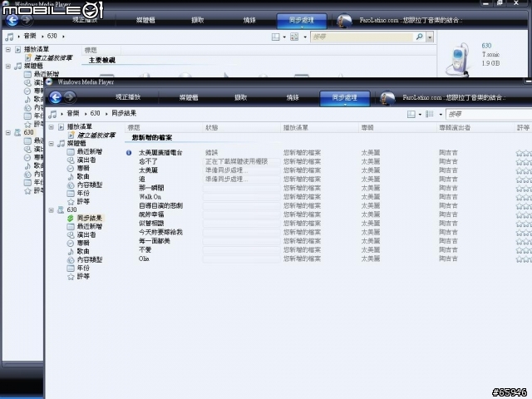This screenshot has height=399, width=532.
Task: Select song row 今天妳要嫁給我
Action: pyautogui.click(x=160, y=233)
